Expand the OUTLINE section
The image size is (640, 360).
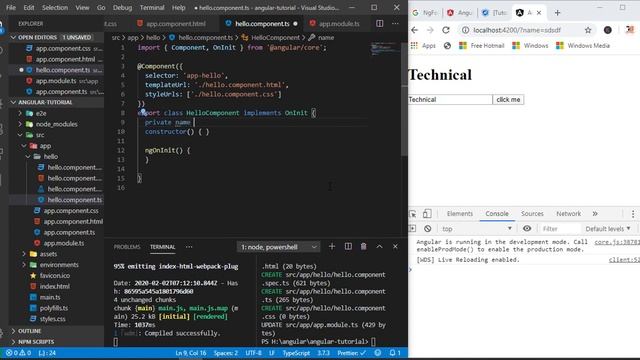click(29, 331)
